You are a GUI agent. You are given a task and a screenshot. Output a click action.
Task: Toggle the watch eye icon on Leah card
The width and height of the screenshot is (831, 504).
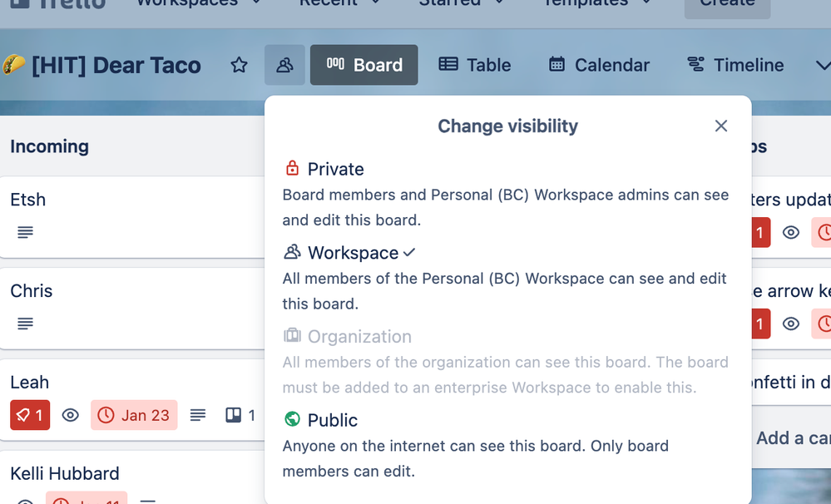coord(71,415)
